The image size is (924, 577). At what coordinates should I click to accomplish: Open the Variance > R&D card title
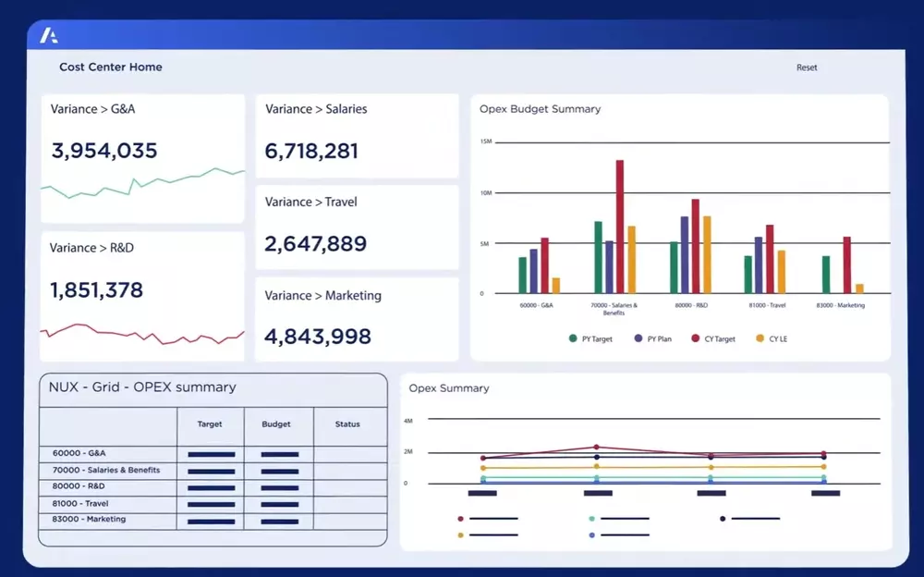[x=91, y=248]
